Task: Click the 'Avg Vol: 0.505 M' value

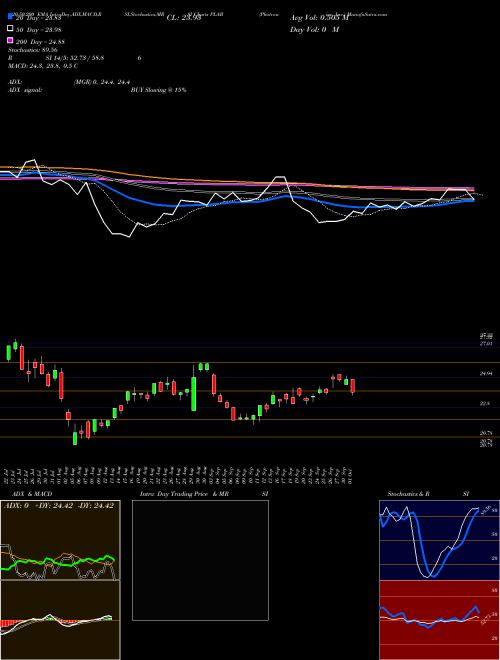Action: (x=319, y=18)
